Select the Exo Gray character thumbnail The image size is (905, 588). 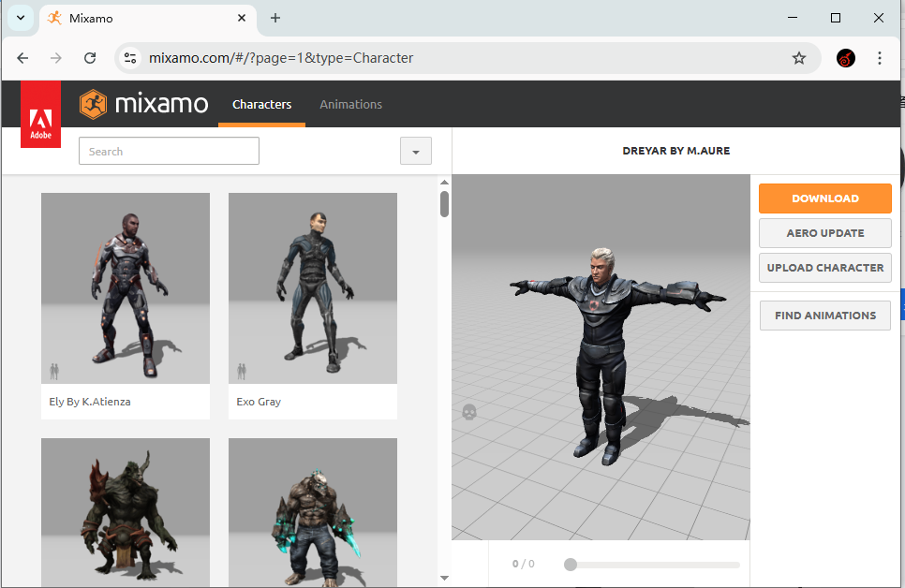(313, 288)
